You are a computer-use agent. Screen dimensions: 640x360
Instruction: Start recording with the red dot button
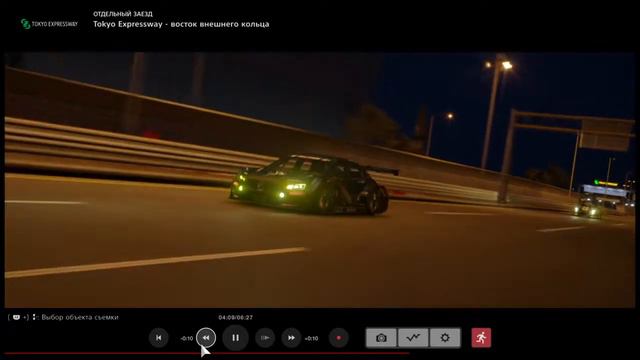[x=338, y=338]
